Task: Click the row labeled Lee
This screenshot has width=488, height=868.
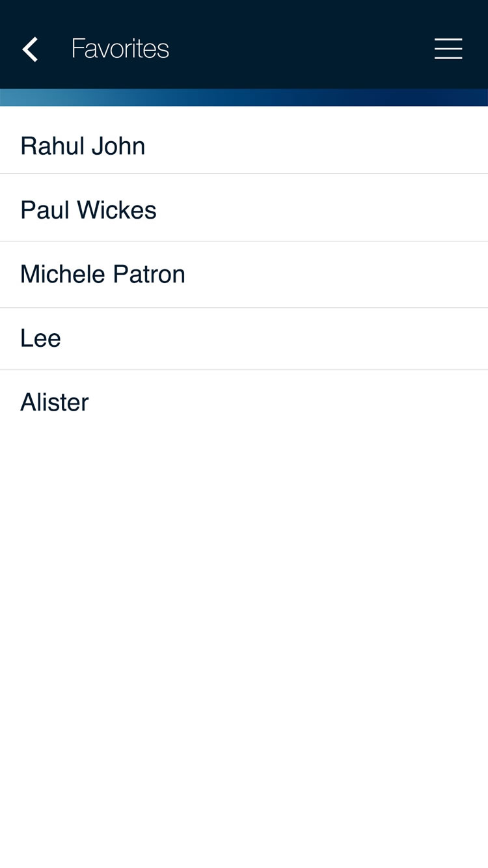Action: 40,338
